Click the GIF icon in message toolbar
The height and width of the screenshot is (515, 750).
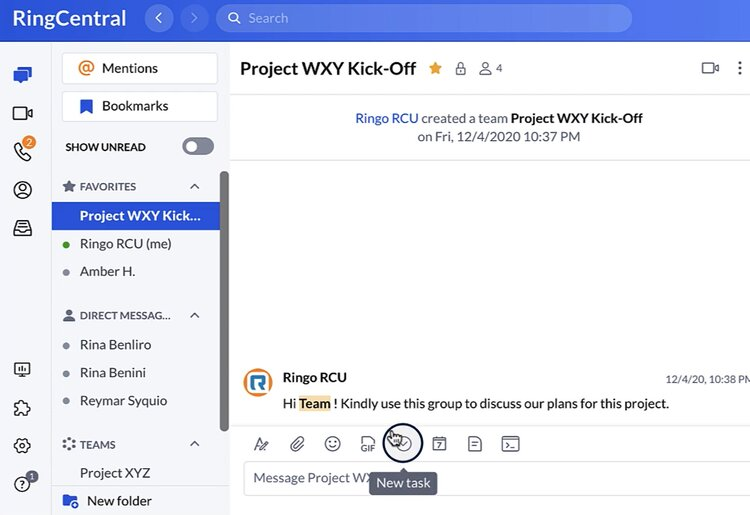tap(368, 444)
